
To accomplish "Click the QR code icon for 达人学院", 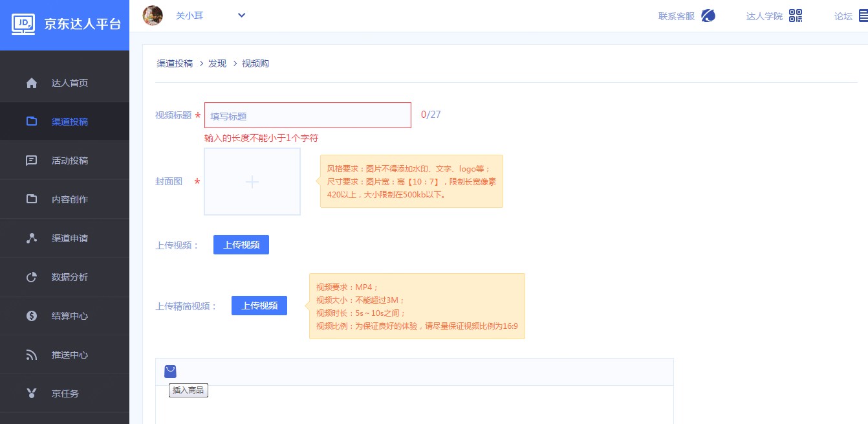I will click(796, 16).
